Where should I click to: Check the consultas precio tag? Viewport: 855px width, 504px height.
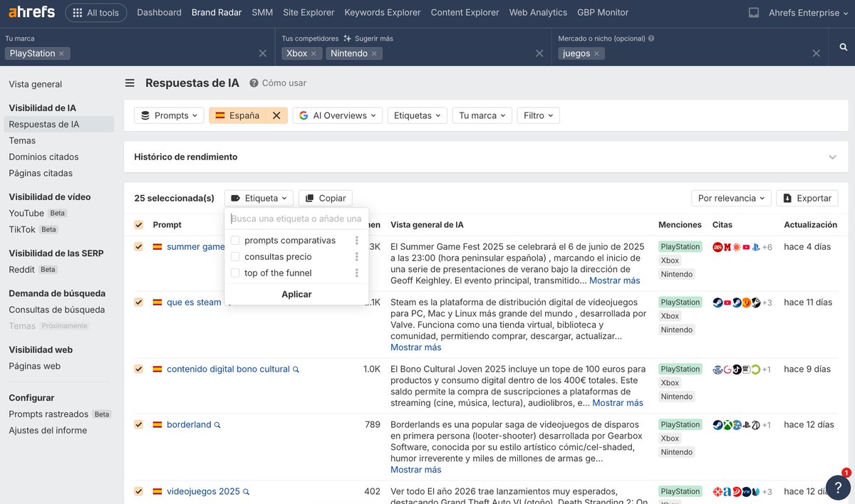pyautogui.click(x=235, y=257)
